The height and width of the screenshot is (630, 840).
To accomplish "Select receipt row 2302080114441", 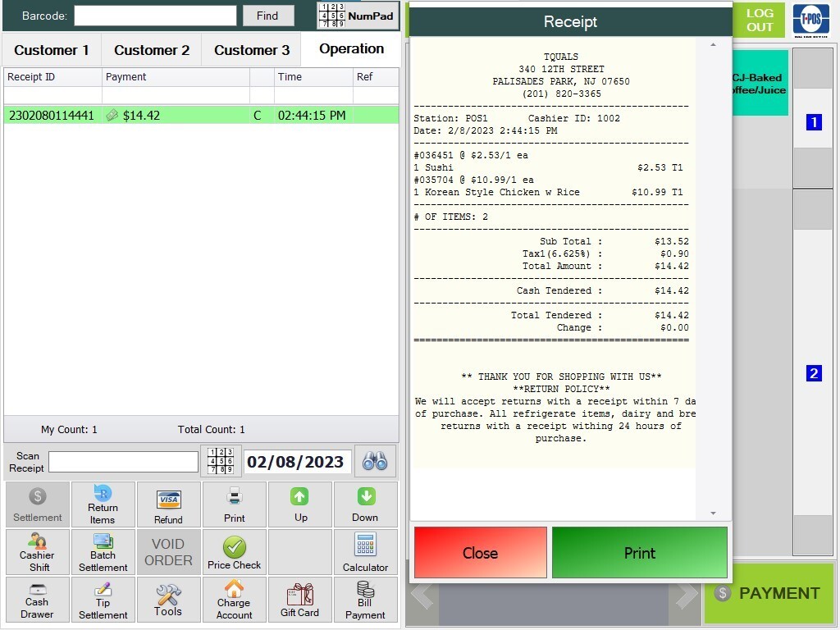I will (202, 115).
